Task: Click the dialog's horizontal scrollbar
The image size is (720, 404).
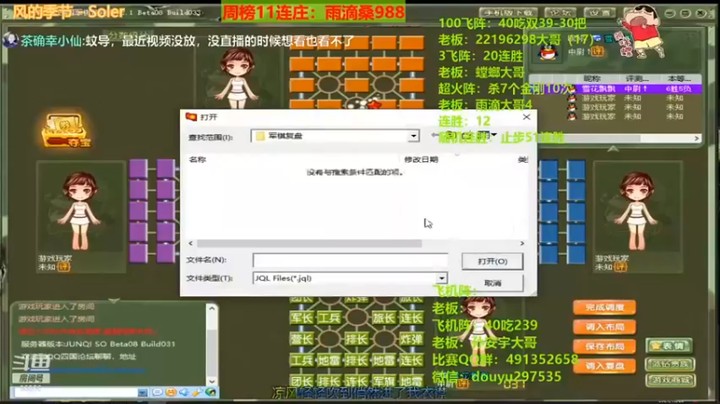Action: [x=309, y=243]
